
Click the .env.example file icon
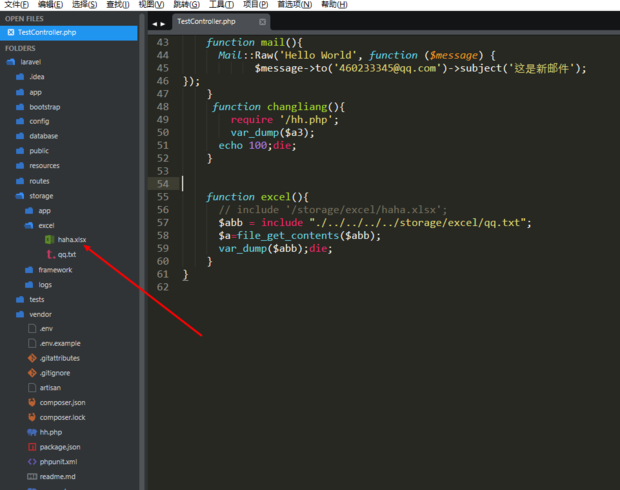(32, 344)
